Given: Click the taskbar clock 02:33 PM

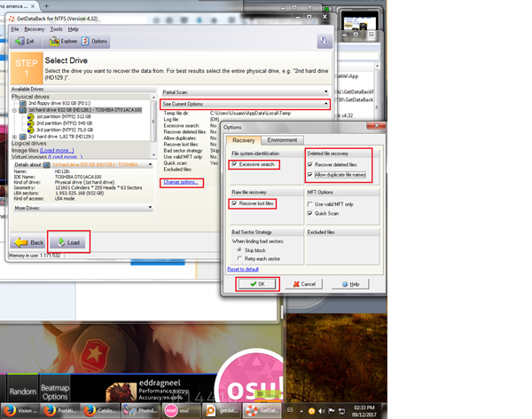Looking at the screenshot, I should [364, 411].
